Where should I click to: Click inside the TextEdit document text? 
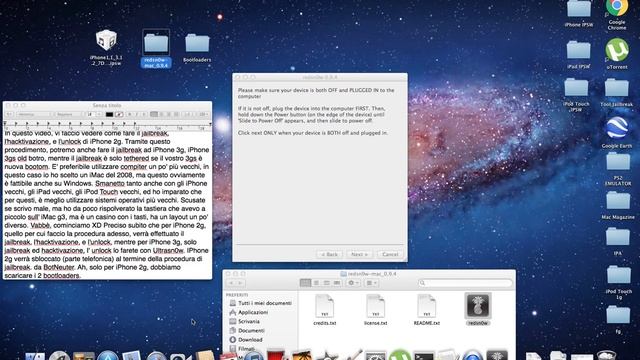[x=107, y=204]
